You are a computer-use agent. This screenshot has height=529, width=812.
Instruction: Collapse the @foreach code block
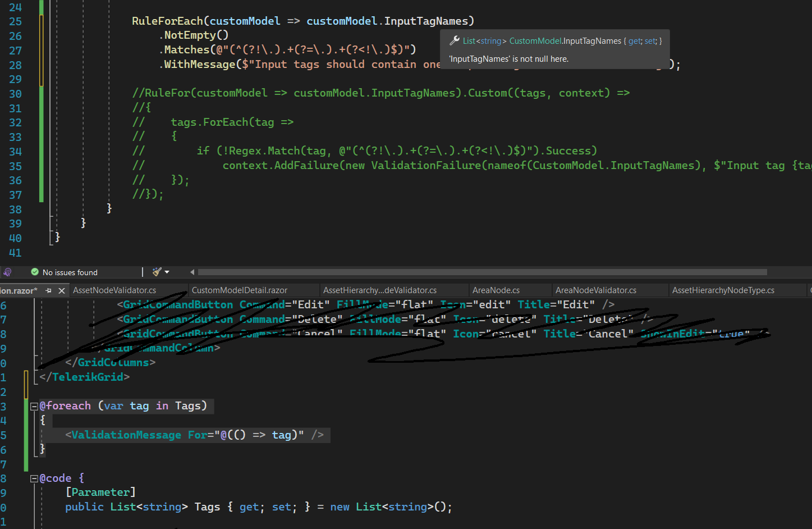(34, 406)
